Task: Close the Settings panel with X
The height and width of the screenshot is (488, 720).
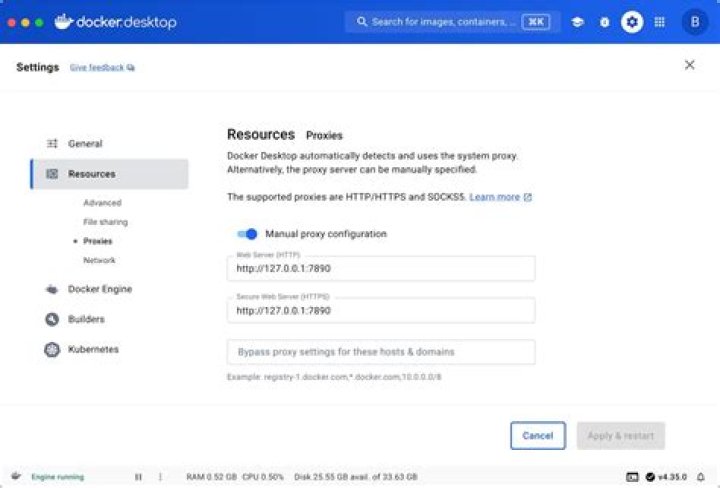Action: tap(689, 65)
